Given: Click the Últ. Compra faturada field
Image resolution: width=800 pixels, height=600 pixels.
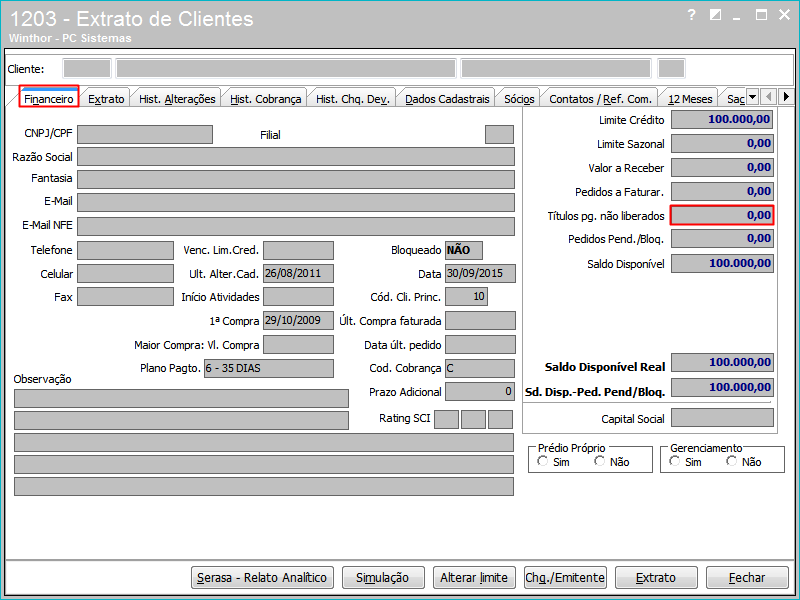Looking at the screenshot, I should tap(480, 320).
